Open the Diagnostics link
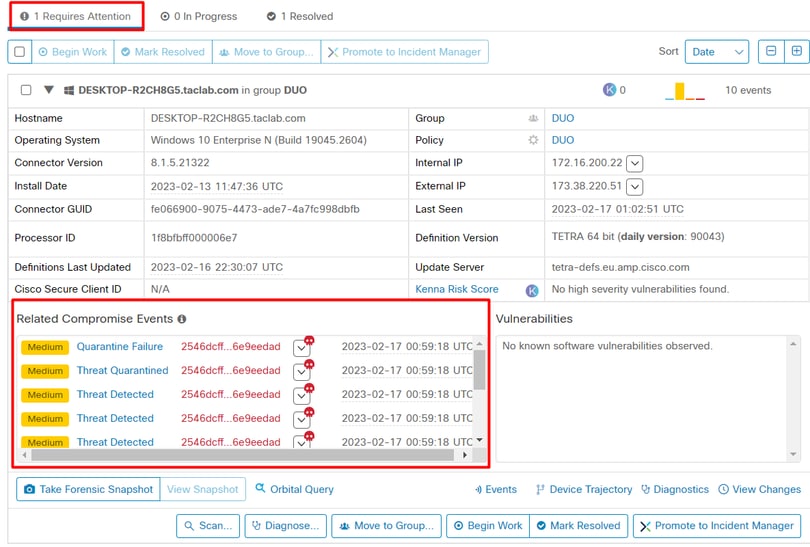Image resolution: width=810 pixels, height=547 pixels. [675, 489]
